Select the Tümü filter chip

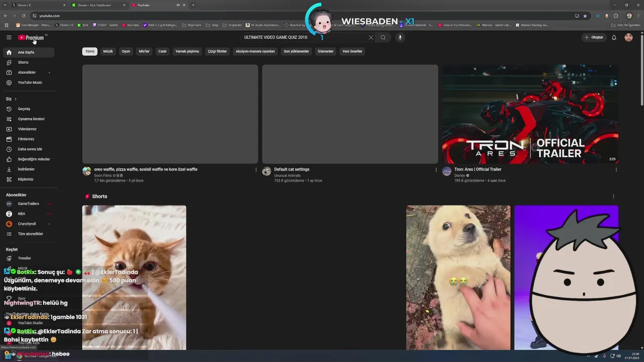(x=90, y=51)
